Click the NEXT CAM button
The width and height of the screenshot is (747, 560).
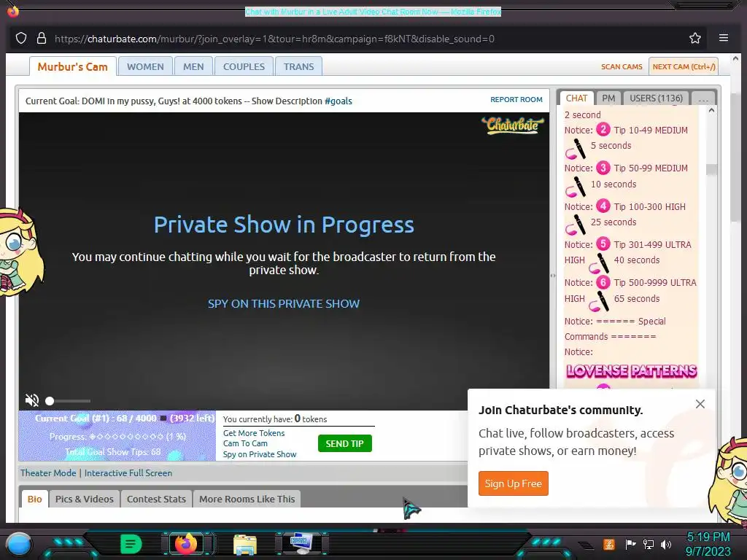coord(684,66)
